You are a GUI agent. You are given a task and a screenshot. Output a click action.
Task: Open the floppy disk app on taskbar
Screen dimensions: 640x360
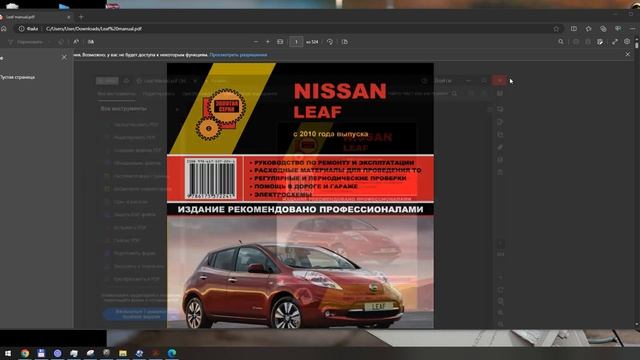[x=41, y=353]
